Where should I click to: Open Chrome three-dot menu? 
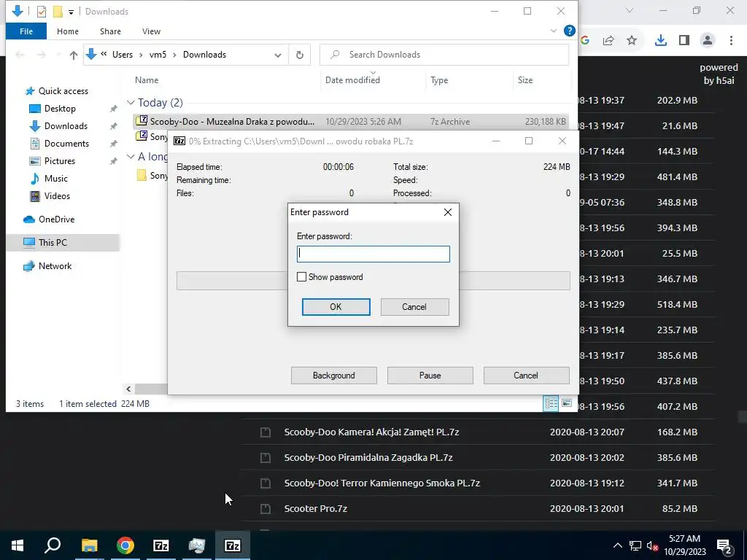[x=731, y=41]
